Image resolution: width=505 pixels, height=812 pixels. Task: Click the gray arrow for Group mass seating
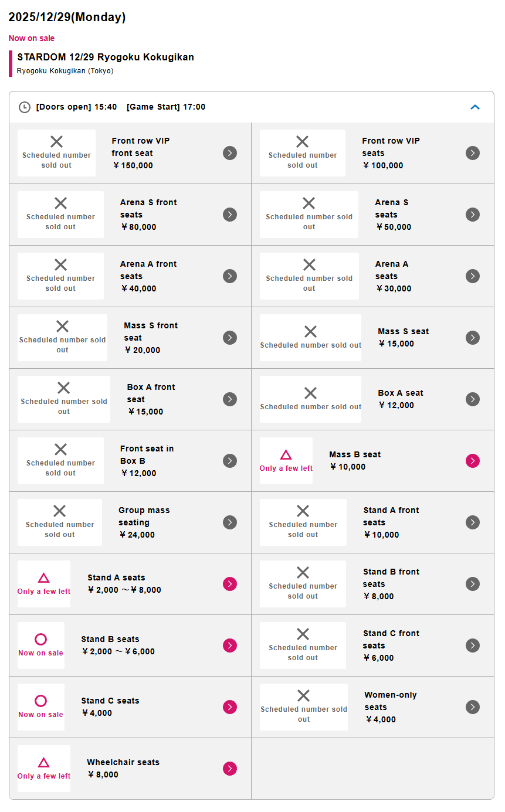pyautogui.click(x=230, y=522)
